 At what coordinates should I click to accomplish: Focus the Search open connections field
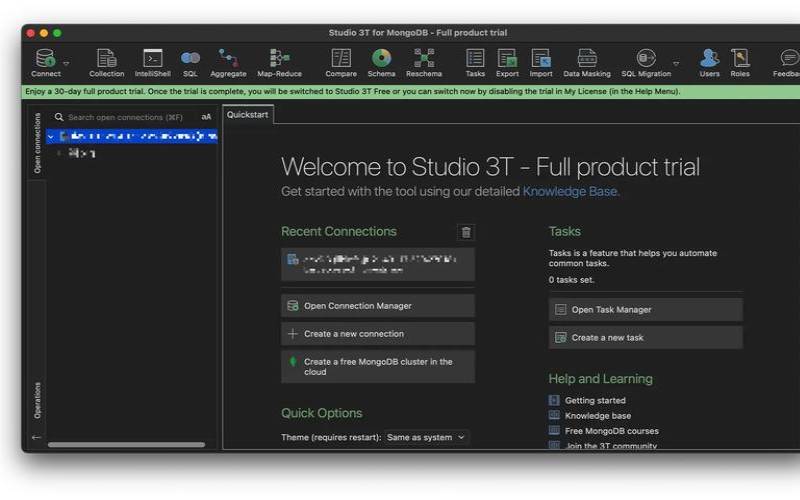coord(125,117)
